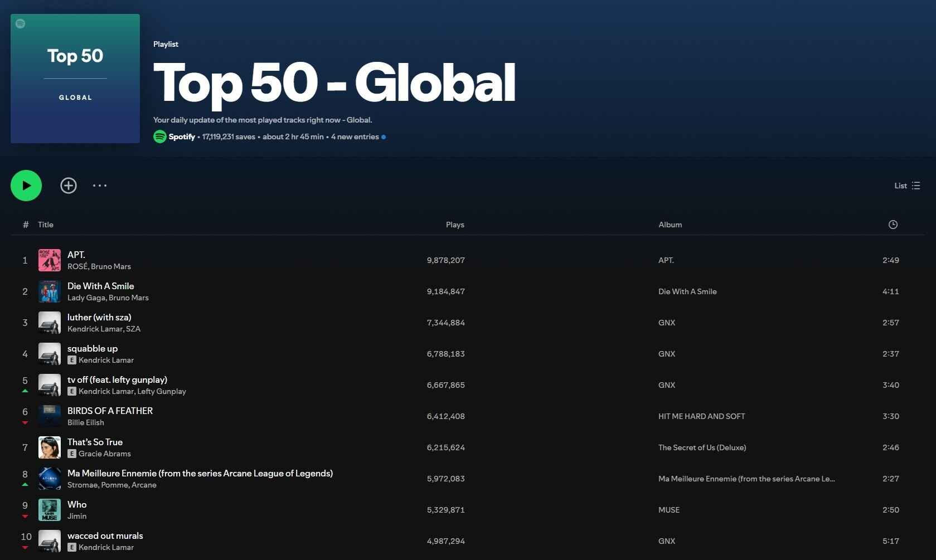This screenshot has width=936, height=560.
Task: Open the Billie Eilish artist link
Action: pyautogui.click(x=86, y=422)
